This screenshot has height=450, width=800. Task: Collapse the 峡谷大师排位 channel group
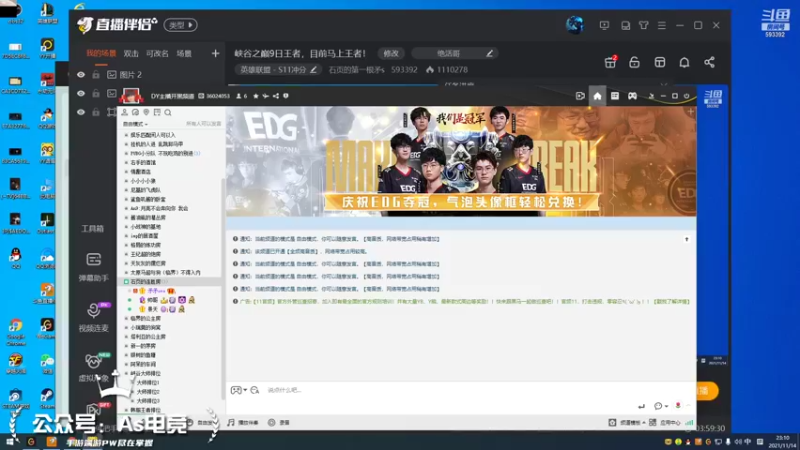click(127, 373)
